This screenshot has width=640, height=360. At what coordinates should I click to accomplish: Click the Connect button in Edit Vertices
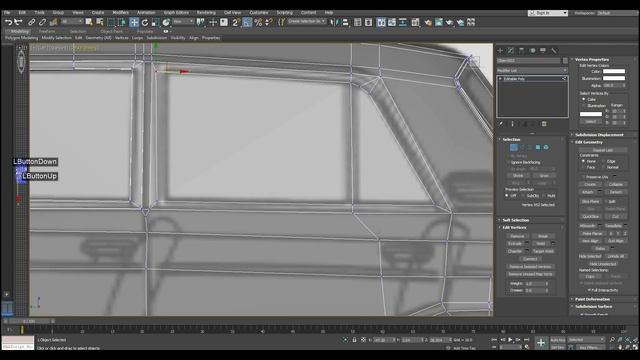530,259
